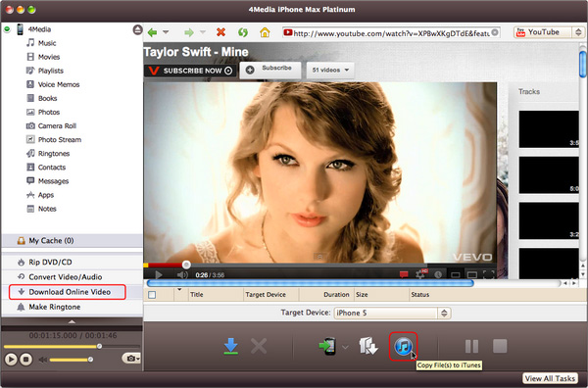Open Make Ringtone
The image size is (588, 388).
pyautogui.click(x=72, y=307)
